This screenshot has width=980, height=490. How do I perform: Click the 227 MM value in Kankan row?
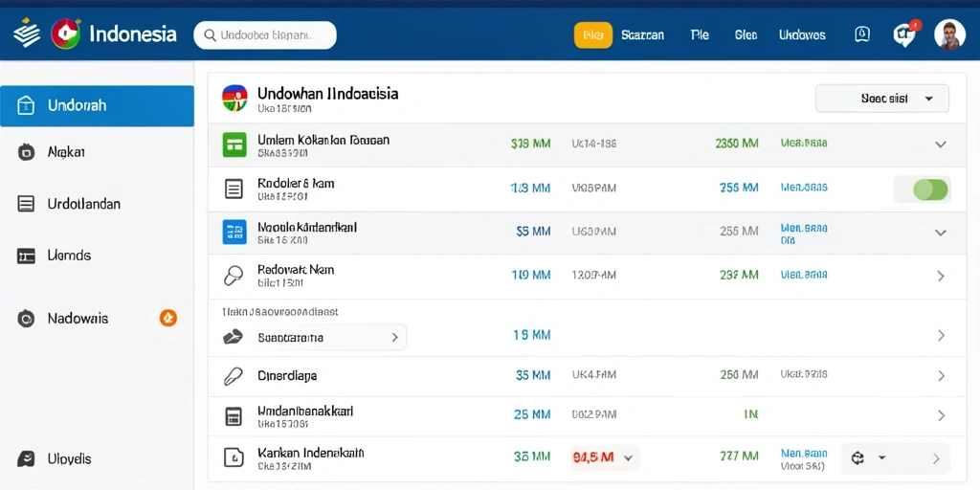(x=740, y=457)
